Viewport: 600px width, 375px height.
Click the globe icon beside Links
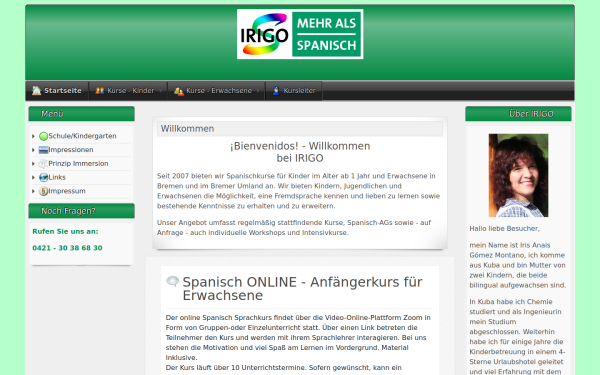click(x=44, y=177)
